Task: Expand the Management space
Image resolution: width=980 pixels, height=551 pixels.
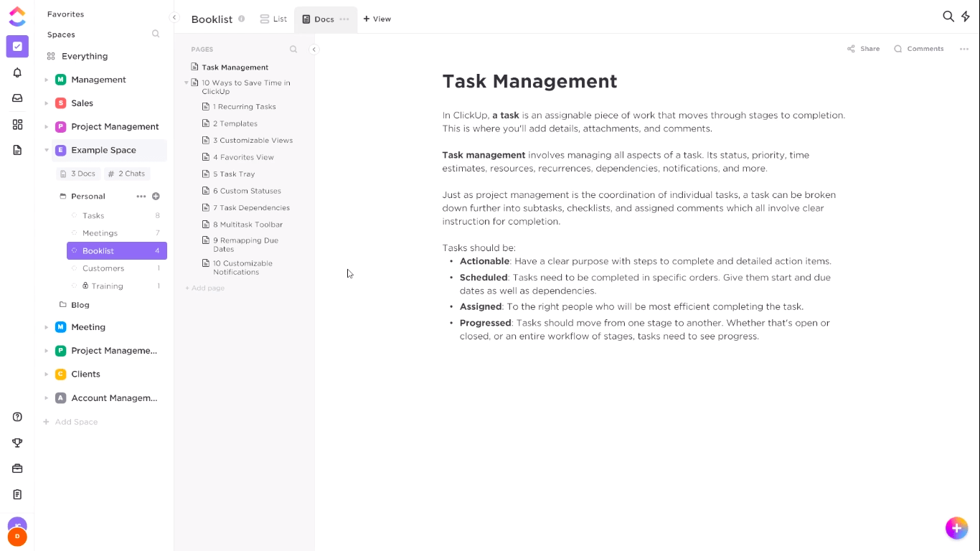Action: 47,80
